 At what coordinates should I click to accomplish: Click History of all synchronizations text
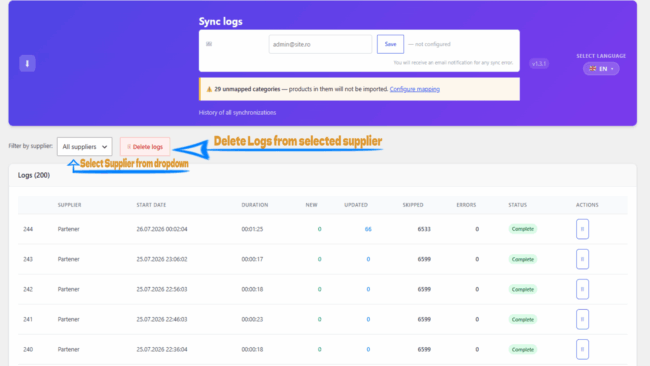coord(237,113)
